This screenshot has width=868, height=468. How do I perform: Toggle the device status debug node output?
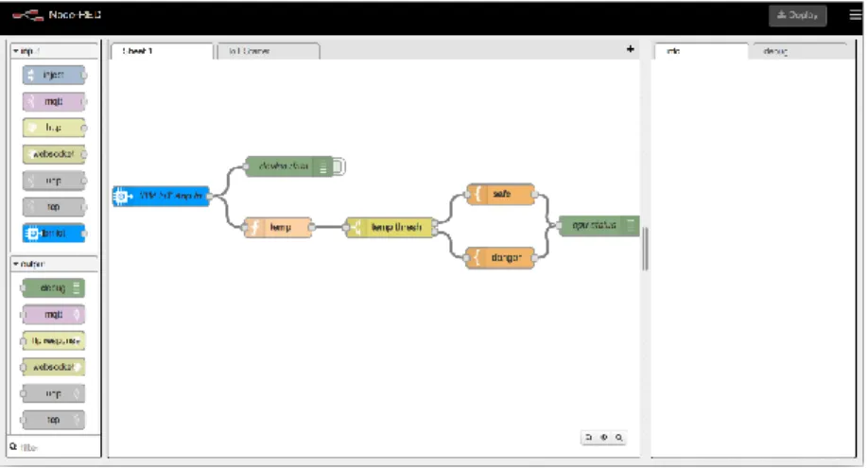click(339, 166)
